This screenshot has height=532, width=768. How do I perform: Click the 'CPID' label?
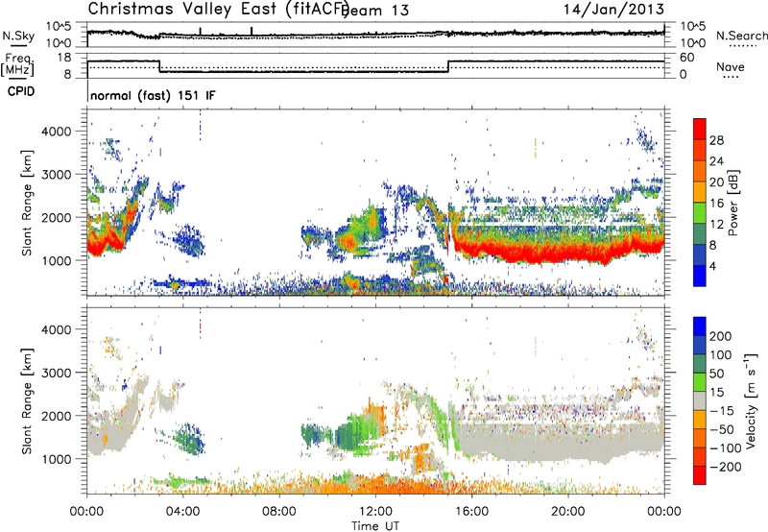[x=21, y=91]
